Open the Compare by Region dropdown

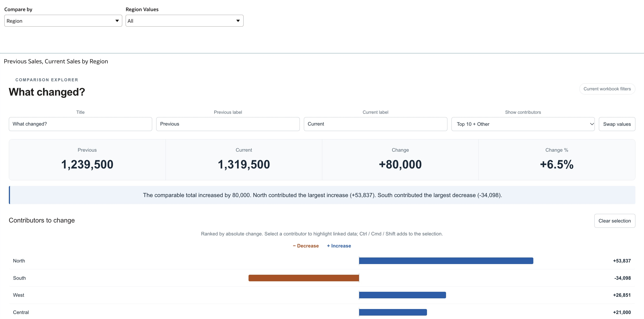coord(63,21)
